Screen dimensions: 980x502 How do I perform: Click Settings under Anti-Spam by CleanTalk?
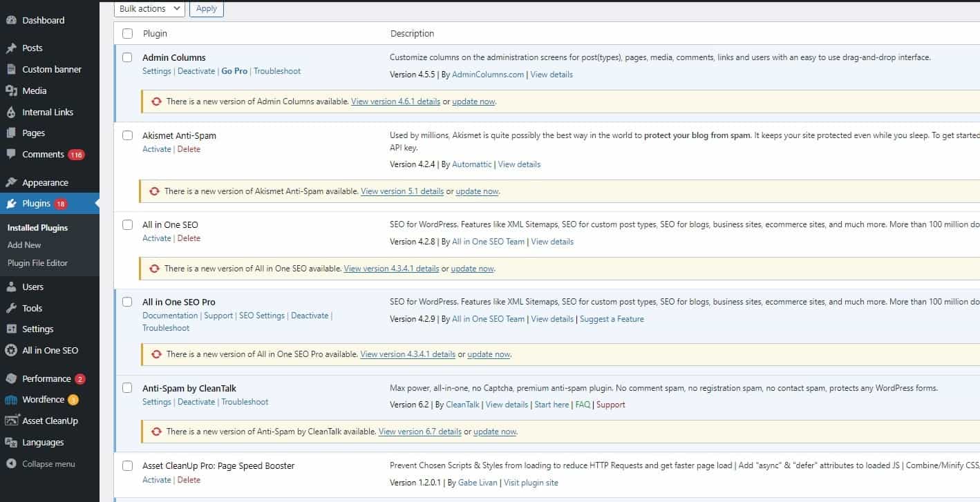[x=156, y=402]
